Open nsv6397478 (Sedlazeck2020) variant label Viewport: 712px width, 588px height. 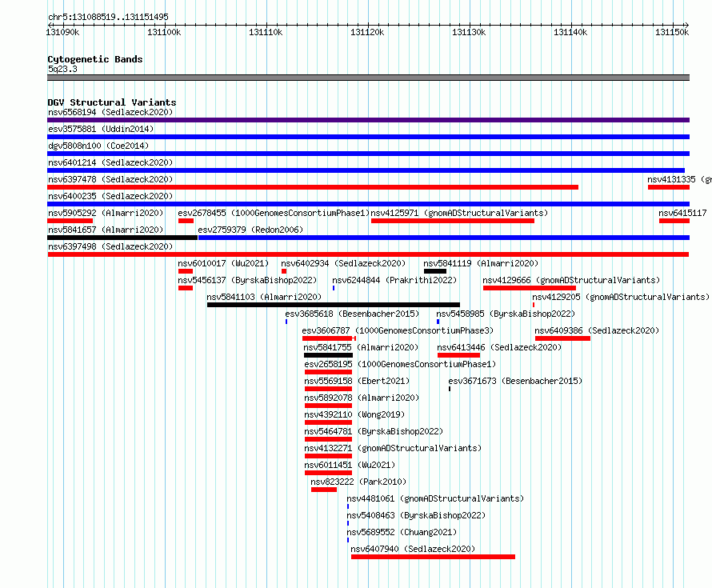point(110,179)
